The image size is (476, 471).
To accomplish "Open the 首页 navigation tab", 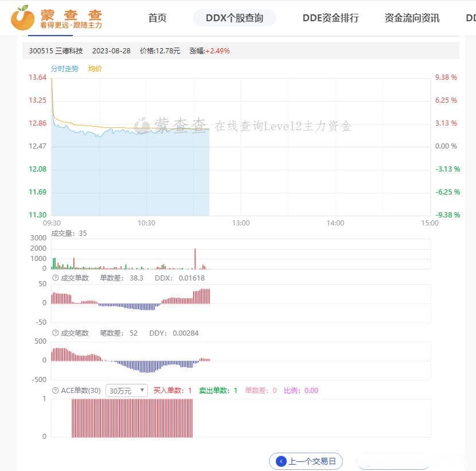I will coord(157,18).
